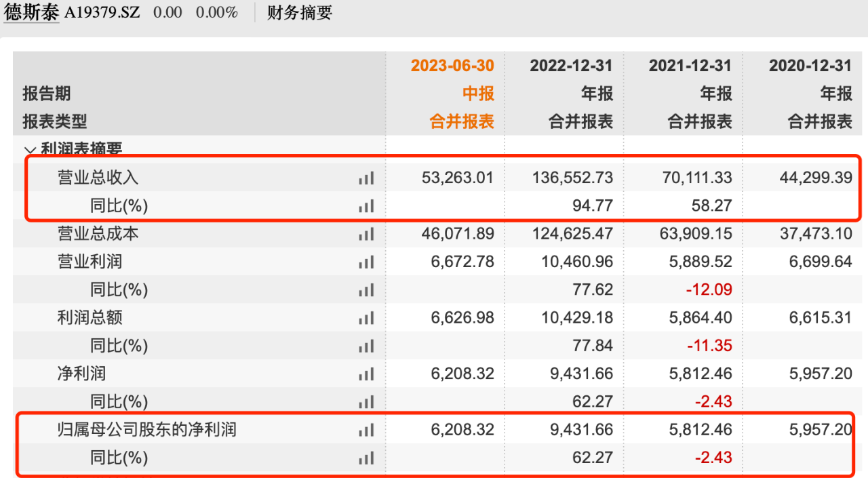Viewport: 868px width, 478px height.
Task: Click stock code A19379.SZ
Action: point(102,12)
